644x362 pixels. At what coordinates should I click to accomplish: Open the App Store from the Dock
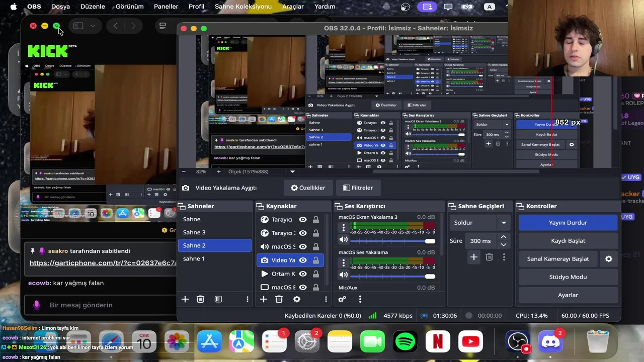pos(209,342)
